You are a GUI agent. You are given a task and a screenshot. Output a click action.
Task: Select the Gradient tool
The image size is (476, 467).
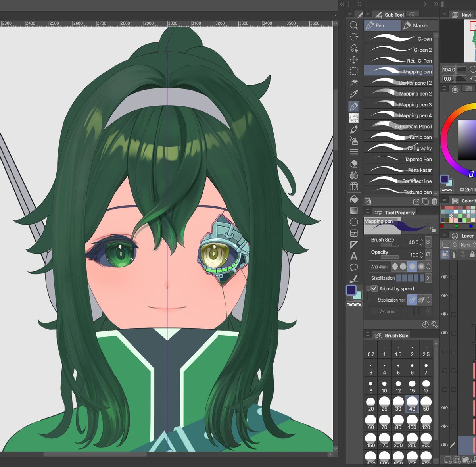click(x=354, y=211)
